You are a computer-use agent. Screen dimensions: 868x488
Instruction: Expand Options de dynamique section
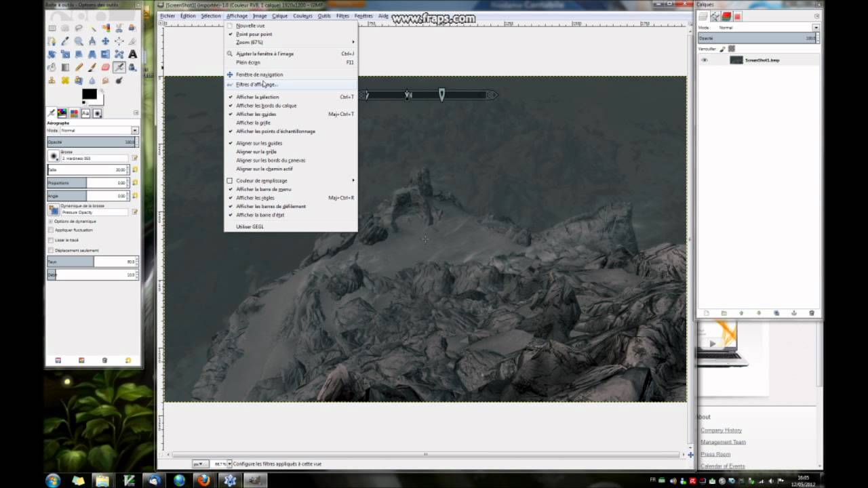click(51, 221)
